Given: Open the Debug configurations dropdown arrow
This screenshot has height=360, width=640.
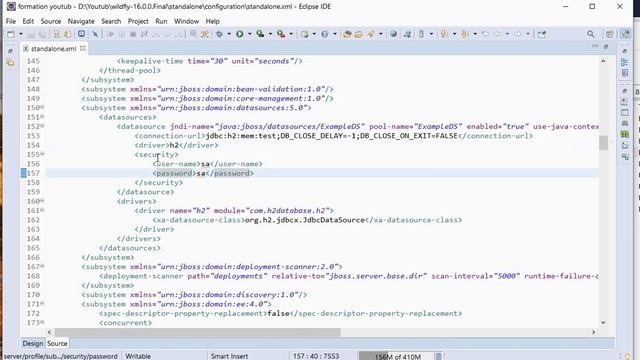Looking at the screenshot, I should pyautogui.click(x=229, y=34).
